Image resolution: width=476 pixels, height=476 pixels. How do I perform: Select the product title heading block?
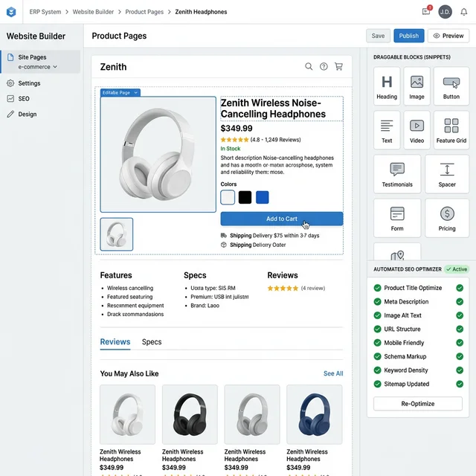tap(282, 109)
